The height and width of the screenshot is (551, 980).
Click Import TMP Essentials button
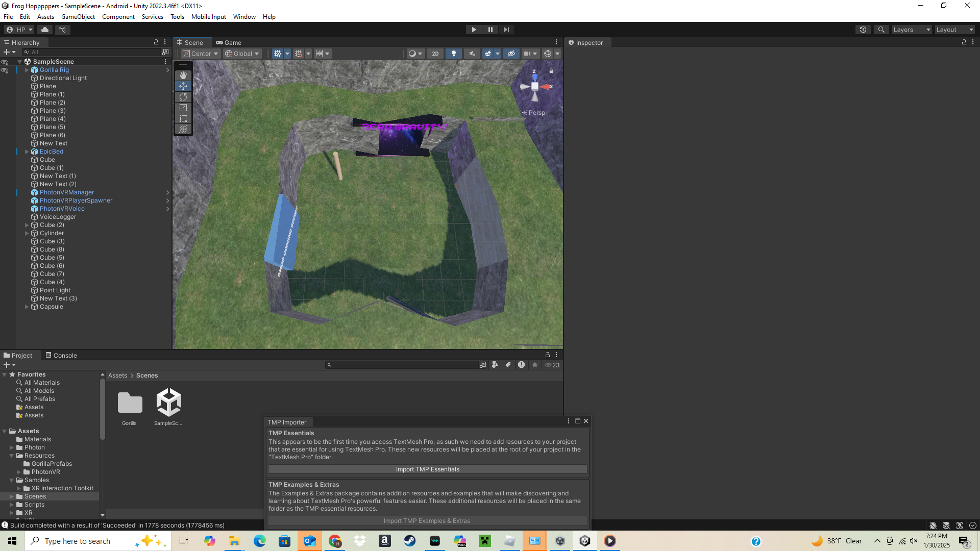point(427,469)
